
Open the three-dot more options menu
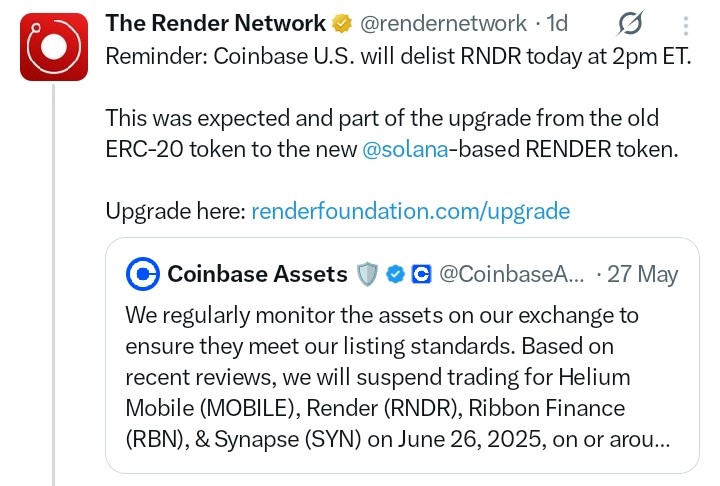[x=686, y=26]
